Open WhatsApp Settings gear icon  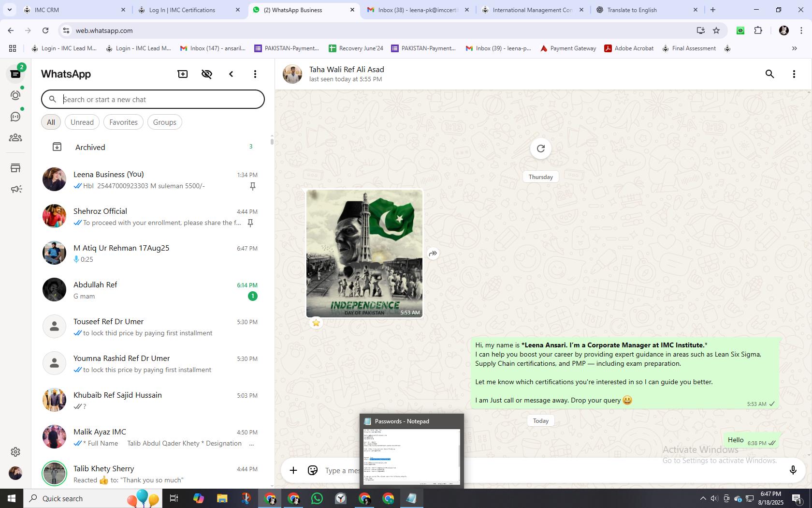pyautogui.click(x=15, y=452)
